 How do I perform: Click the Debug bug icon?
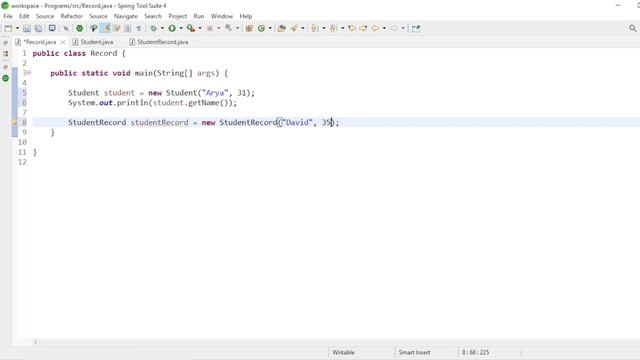[x=153, y=28]
